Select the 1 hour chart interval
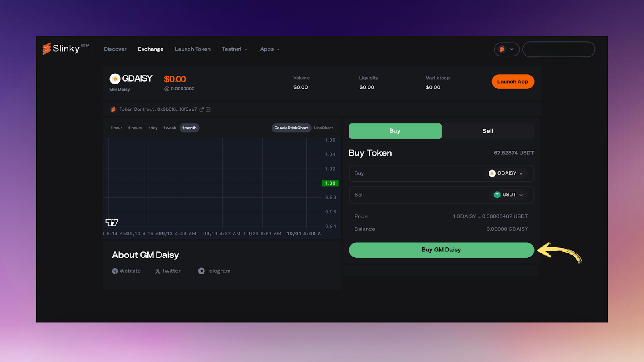 click(x=116, y=128)
